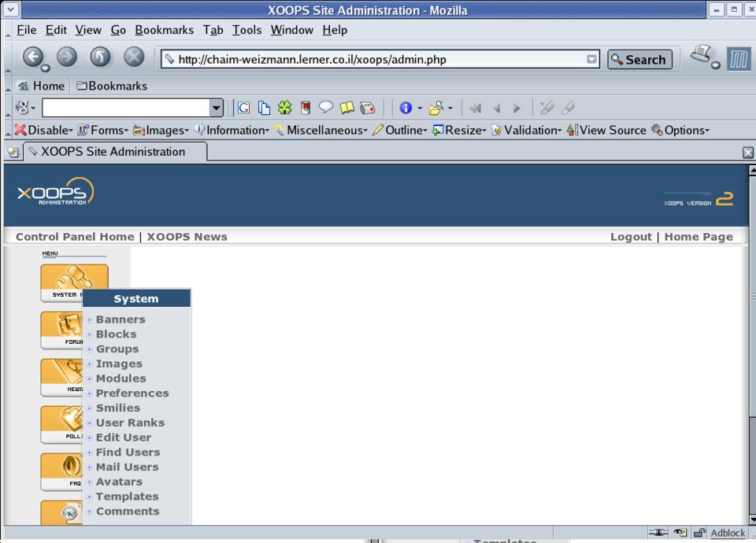This screenshot has height=543, width=756.
Task: Click the Google toolbar search input box
Action: point(126,108)
